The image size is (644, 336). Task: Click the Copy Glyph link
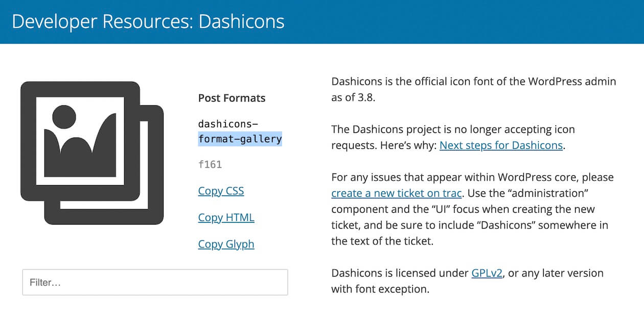pos(226,244)
